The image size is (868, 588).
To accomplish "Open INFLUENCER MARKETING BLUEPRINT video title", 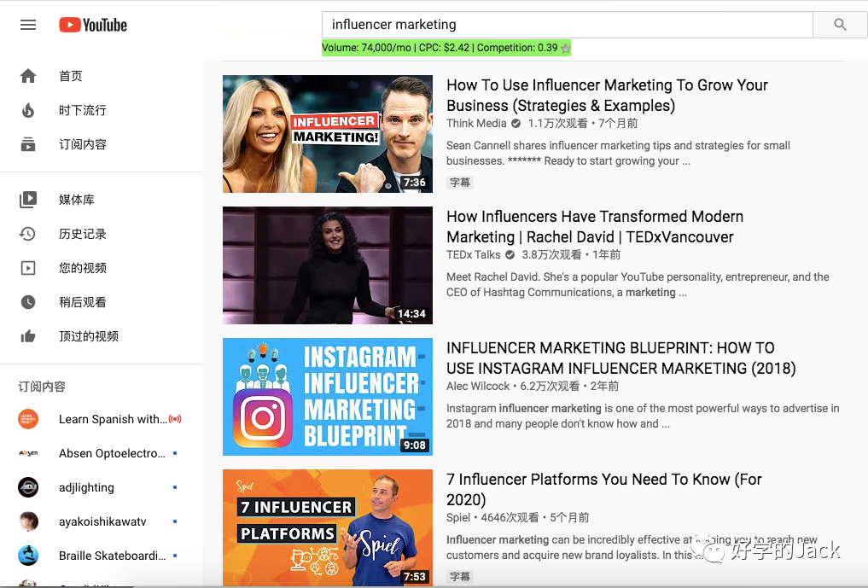I will 621,358.
